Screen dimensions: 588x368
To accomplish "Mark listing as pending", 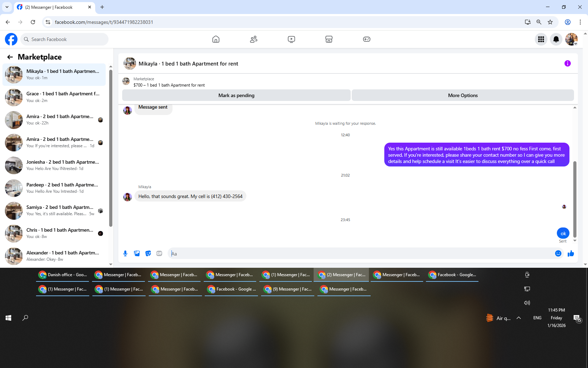I will 236,95.
